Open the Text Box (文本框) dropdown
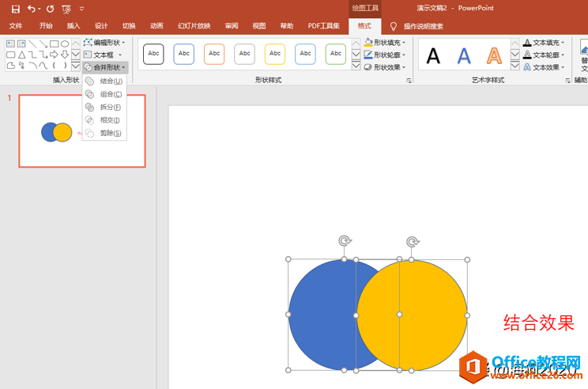588x389 pixels. point(103,55)
